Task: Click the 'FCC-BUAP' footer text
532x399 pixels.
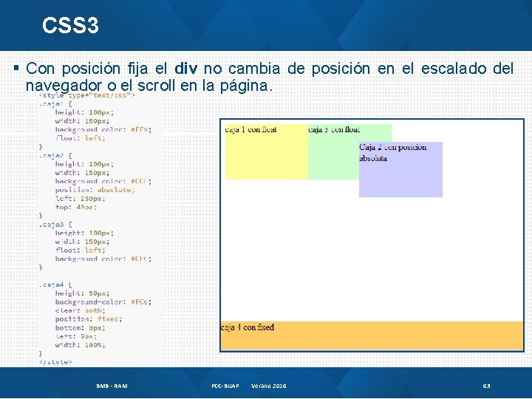Action: pyautogui.click(x=225, y=386)
